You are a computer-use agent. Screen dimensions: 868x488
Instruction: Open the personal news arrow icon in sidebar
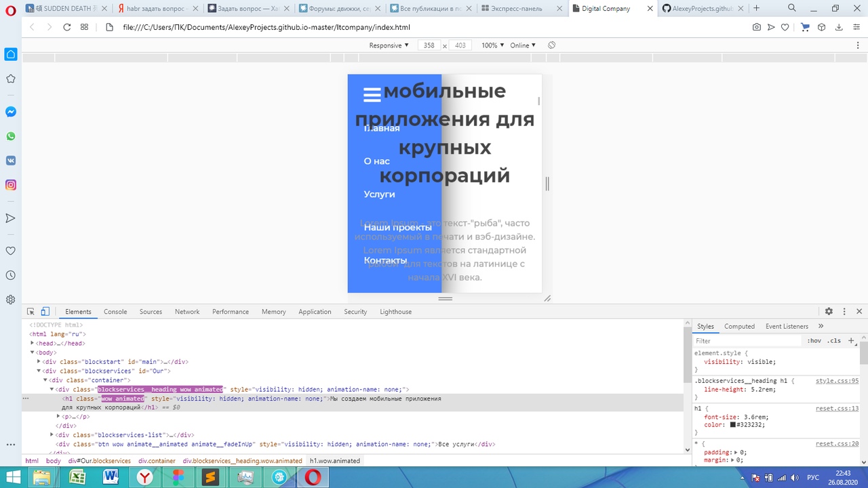click(11, 218)
